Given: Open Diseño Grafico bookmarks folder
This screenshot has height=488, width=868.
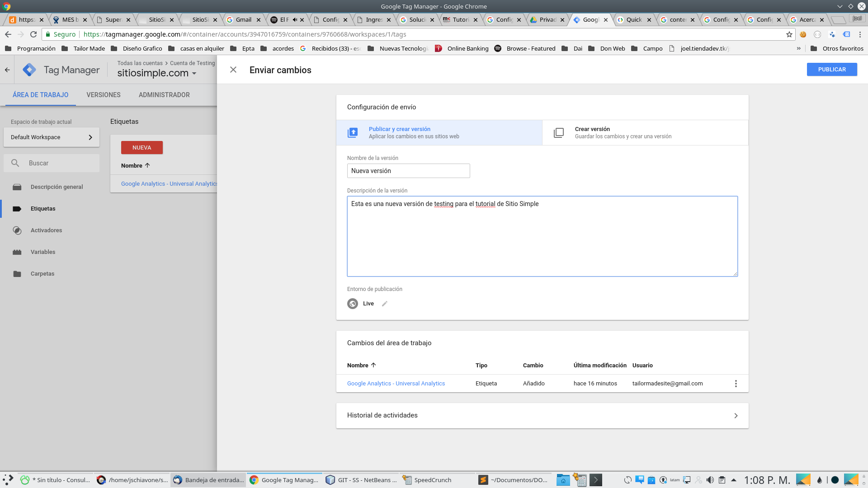Looking at the screenshot, I should (x=136, y=48).
